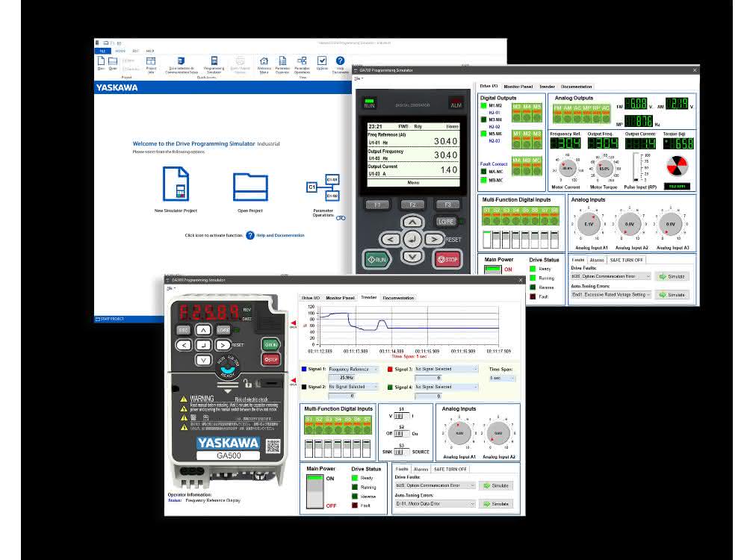Screen dimensions: 747x560
Task: Click left arrow key on GA700 keypad
Action: tap(390, 240)
